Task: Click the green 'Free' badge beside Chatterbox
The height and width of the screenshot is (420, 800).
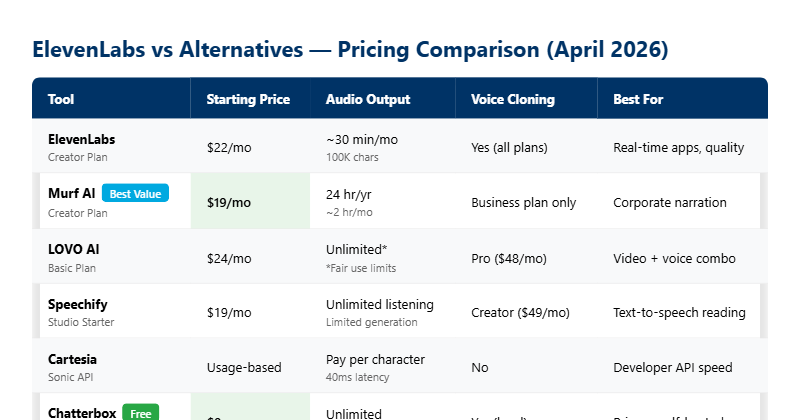Action: [x=140, y=412]
